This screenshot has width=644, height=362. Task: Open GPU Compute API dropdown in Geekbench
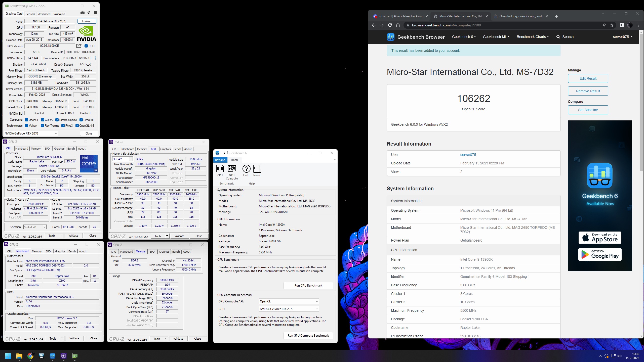pos(289,301)
